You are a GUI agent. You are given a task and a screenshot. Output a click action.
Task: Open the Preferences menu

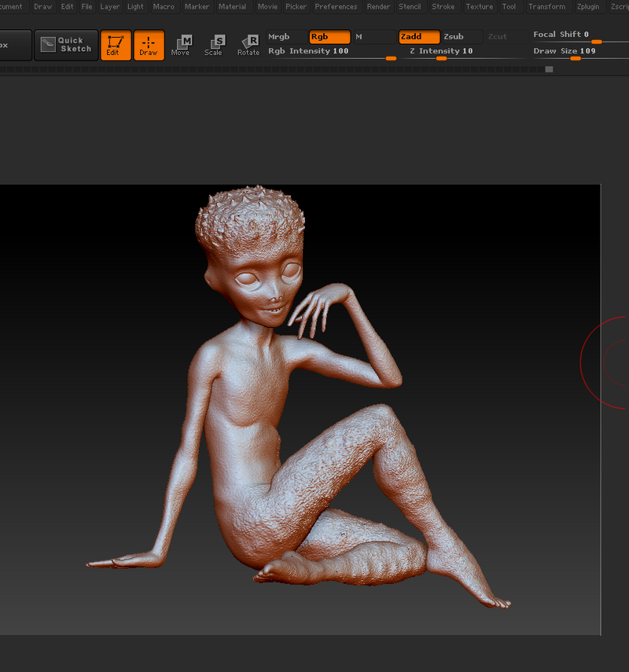337,6
